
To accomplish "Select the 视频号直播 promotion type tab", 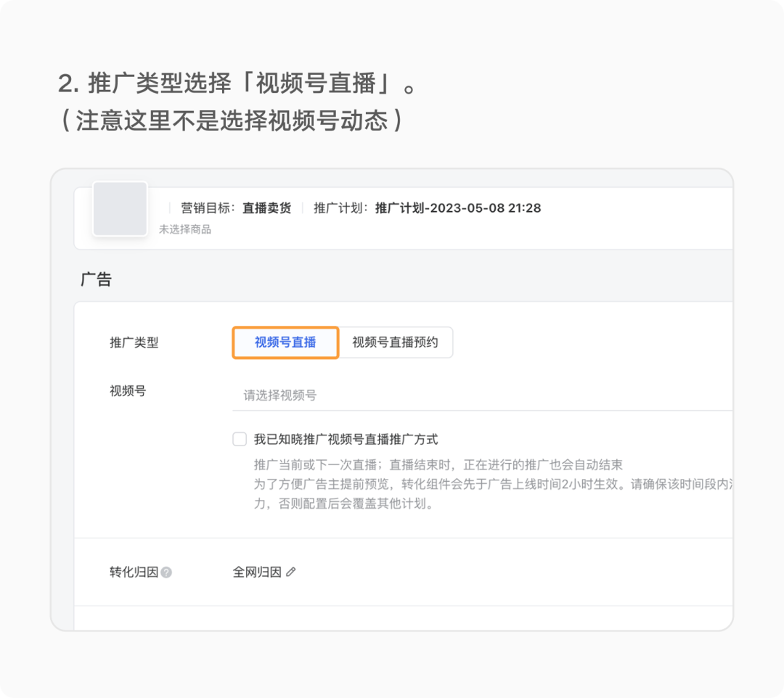I will (285, 342).
